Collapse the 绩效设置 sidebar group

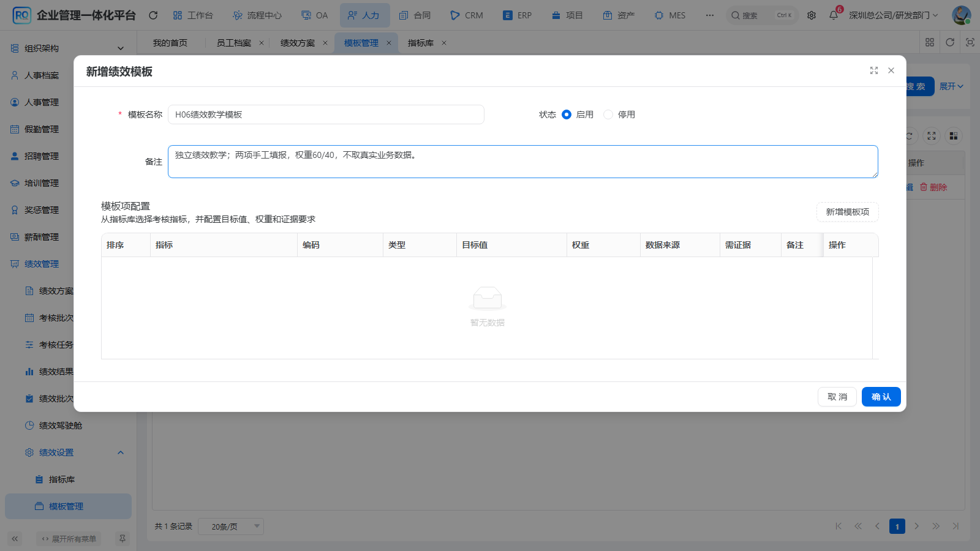(68, 452)
